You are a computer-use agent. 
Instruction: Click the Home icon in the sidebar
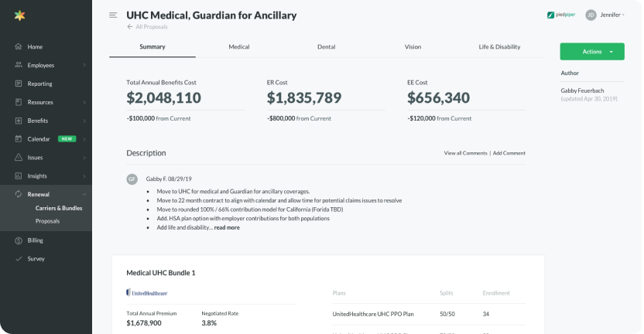click(x=18, y=46)
